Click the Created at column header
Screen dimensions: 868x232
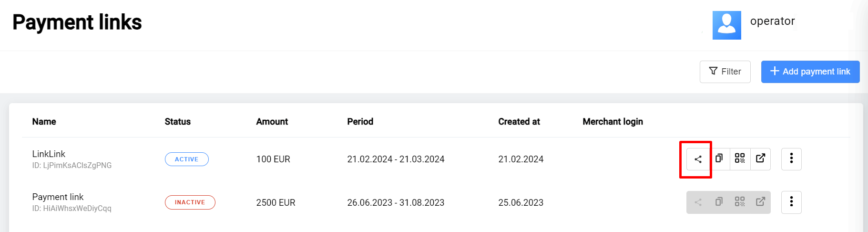(x=519, y=122)
